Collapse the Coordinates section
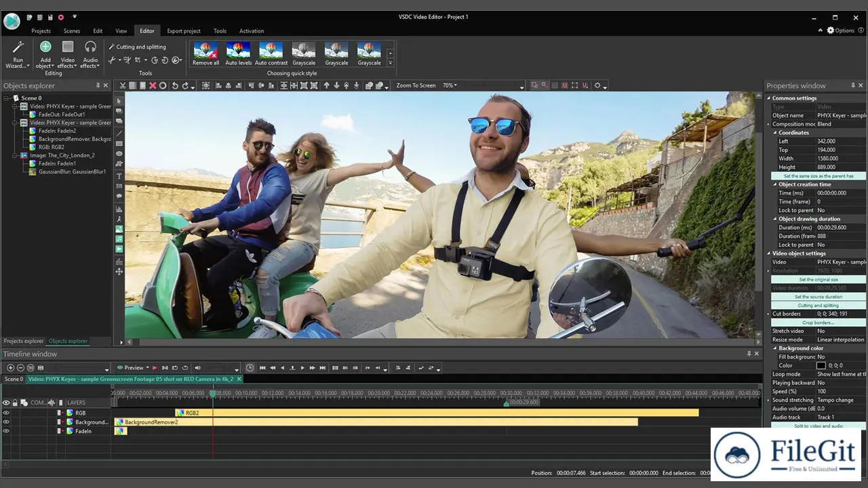 pos(775,133)
